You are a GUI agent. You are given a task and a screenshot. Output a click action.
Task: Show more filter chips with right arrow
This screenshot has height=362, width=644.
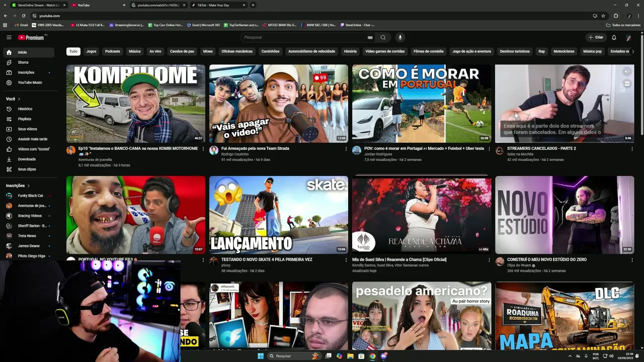pos(632,51)
